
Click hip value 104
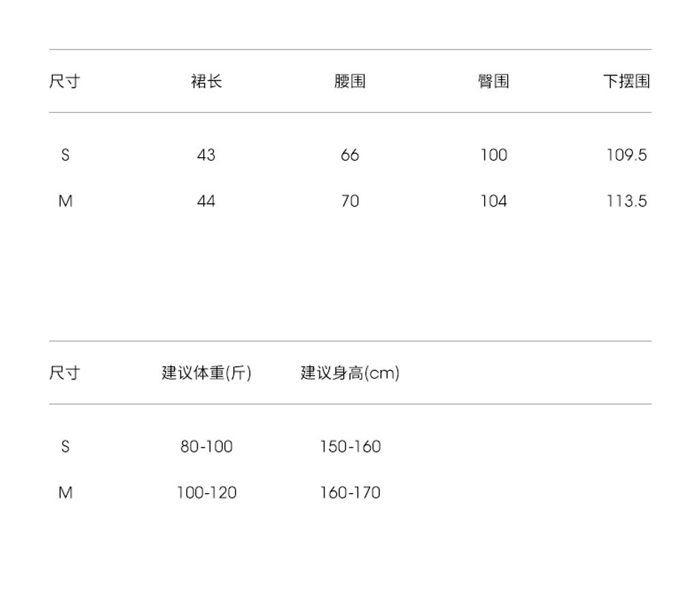point(494,201)
